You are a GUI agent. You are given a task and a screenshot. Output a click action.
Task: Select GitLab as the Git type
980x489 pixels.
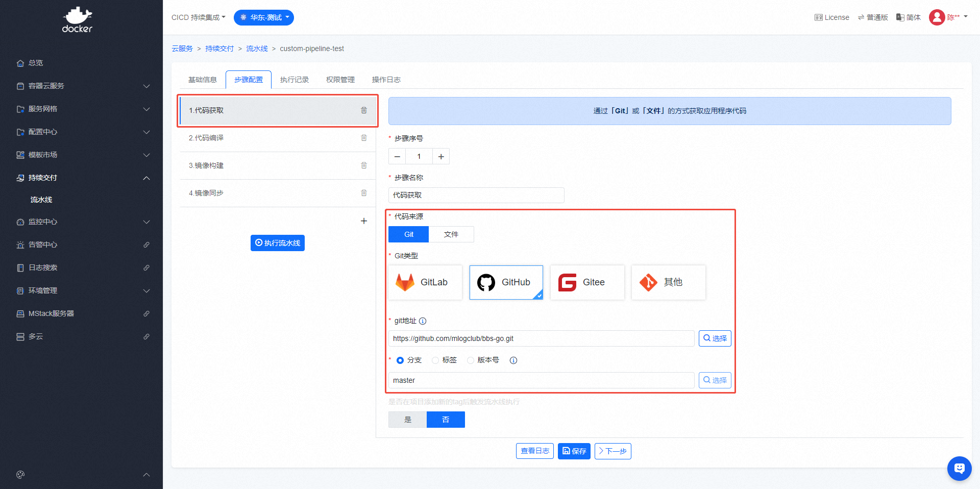tap(425, 282)
